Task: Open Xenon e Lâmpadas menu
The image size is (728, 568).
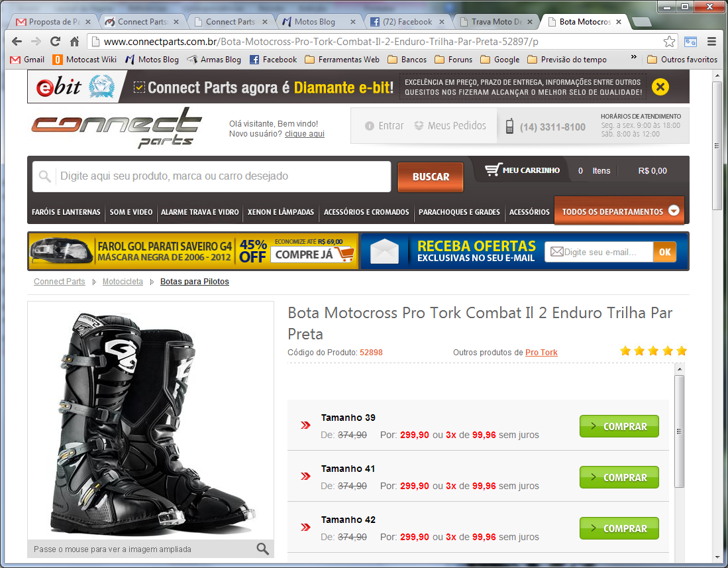Action: click(280, 212)
